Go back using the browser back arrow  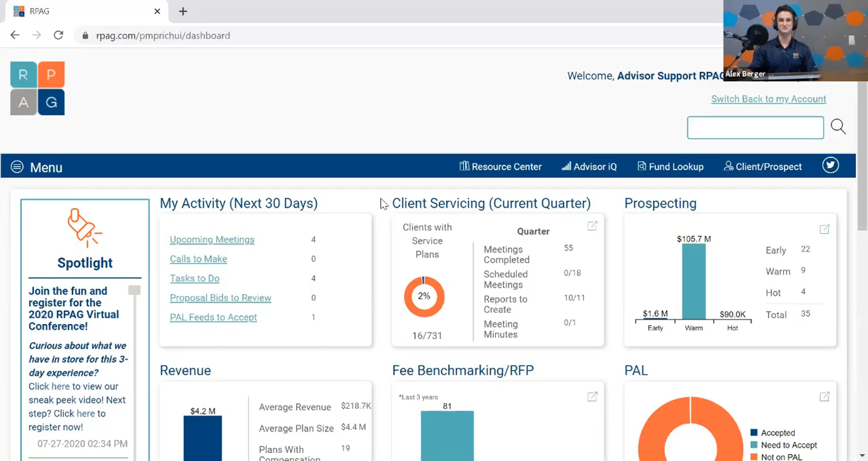tap(15, 35)
